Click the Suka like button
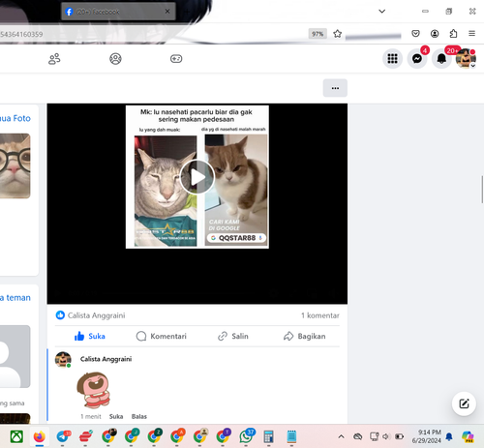The width and height of the screenshot is (484, 448). (x=89, y=336)
